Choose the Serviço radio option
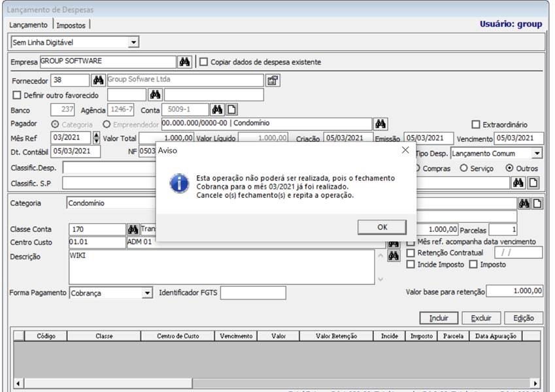The height and width of the screenshot is (392, 555). point(463,168)
